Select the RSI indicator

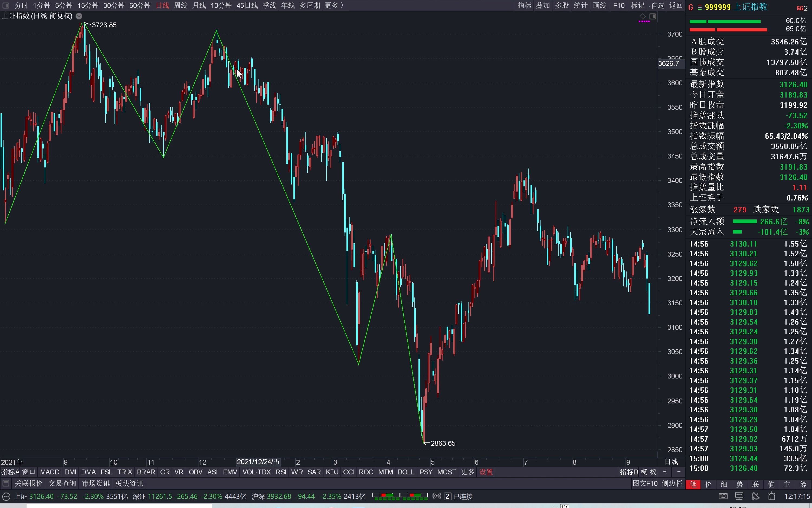pos(280,472)
